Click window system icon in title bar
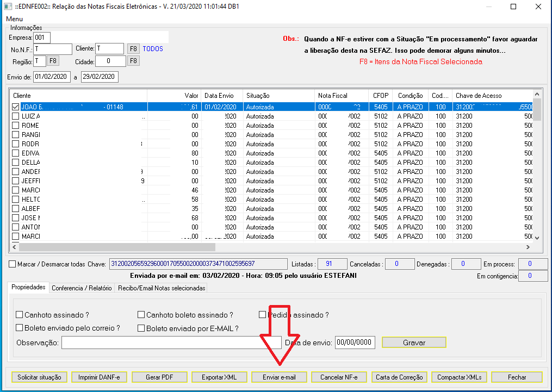The width and height of the screenshot is (552, 392). pyautogui.click(x=8, y=7)
